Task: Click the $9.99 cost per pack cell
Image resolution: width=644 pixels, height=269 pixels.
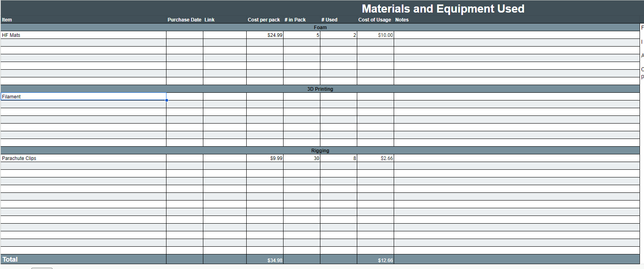Action: [x=265, y=158]
